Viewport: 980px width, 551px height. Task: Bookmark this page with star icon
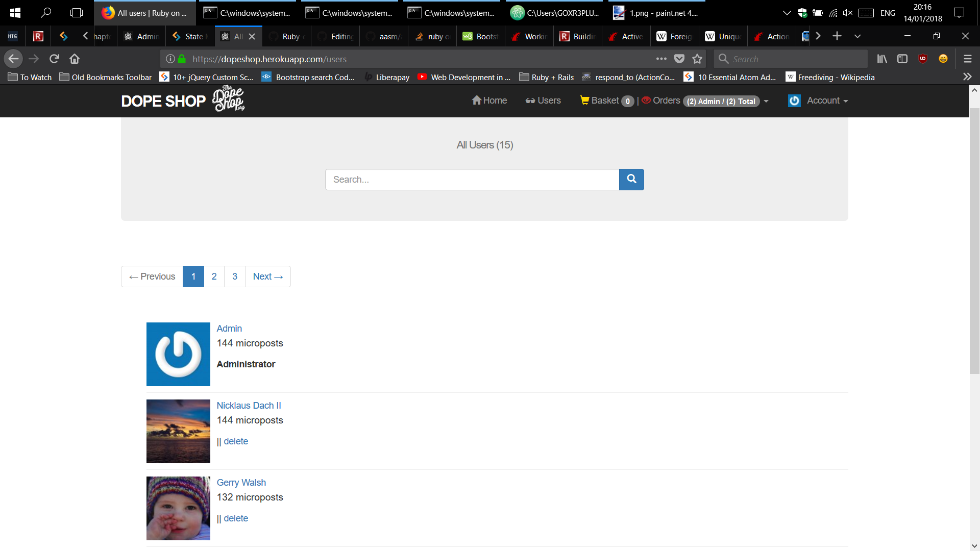pyautogui.click(x=697, y=59)
